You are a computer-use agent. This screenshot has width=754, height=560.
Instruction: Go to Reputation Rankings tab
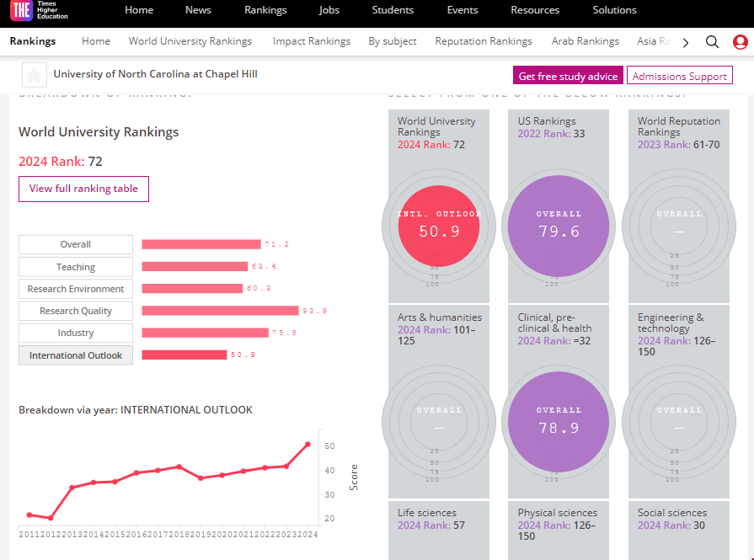point(484,41)
